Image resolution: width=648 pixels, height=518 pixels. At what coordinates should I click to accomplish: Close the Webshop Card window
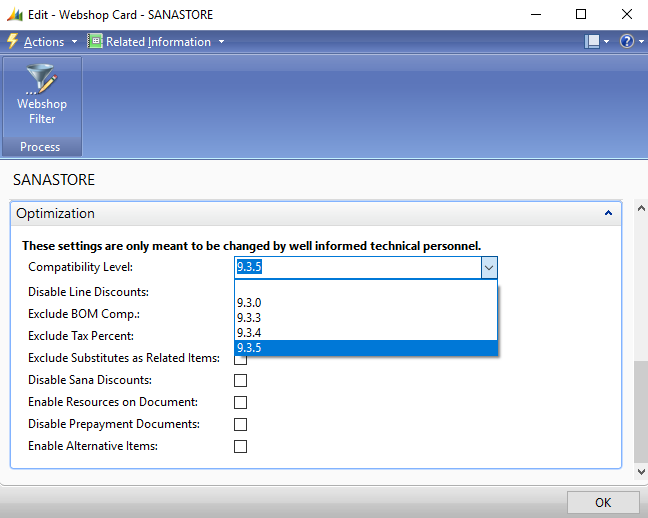(627, 14)
